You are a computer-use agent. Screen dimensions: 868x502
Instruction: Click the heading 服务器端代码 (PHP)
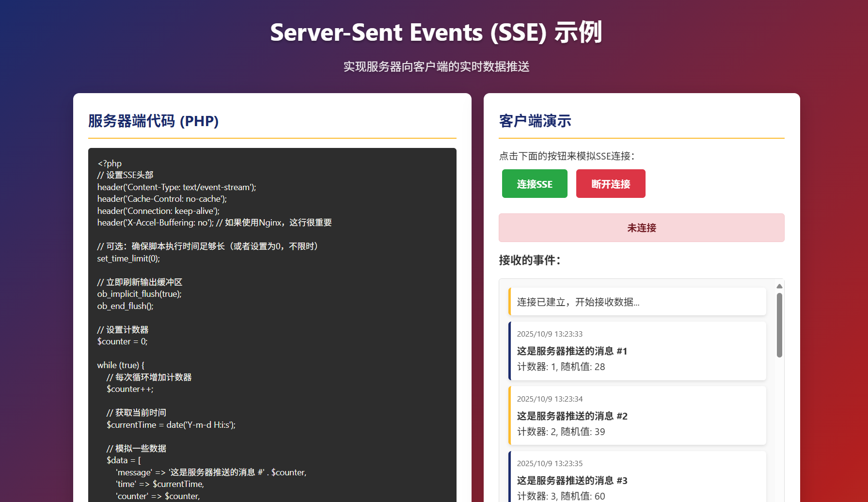tap(152, 122)
